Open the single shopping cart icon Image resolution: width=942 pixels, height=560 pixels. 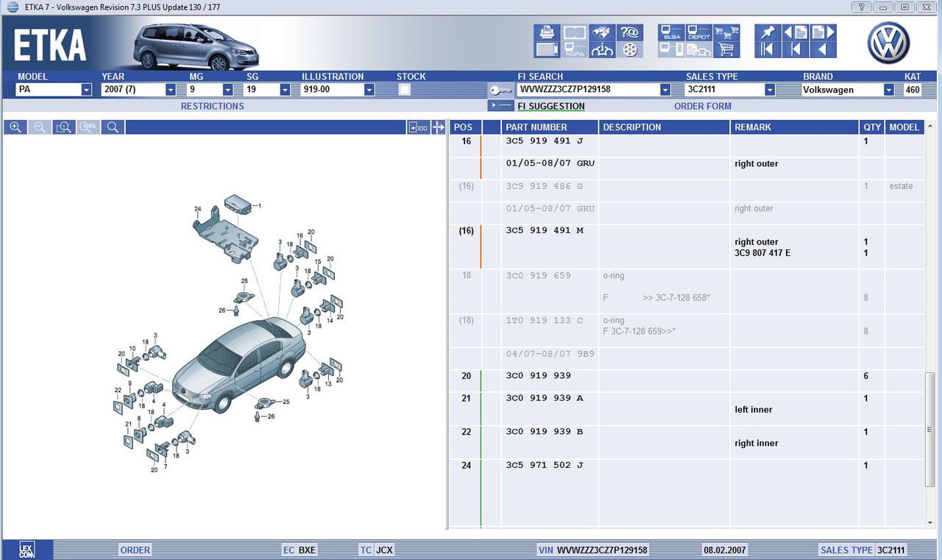tap(727, 50)
